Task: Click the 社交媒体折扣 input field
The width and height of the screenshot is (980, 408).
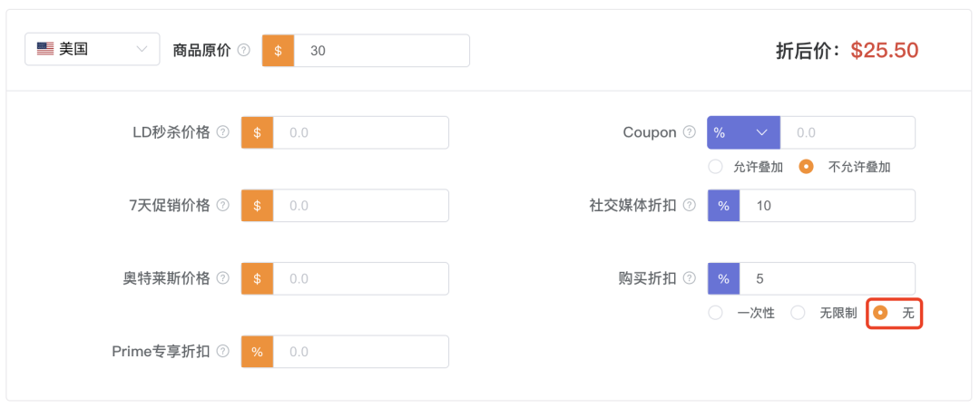Action: 827,206
